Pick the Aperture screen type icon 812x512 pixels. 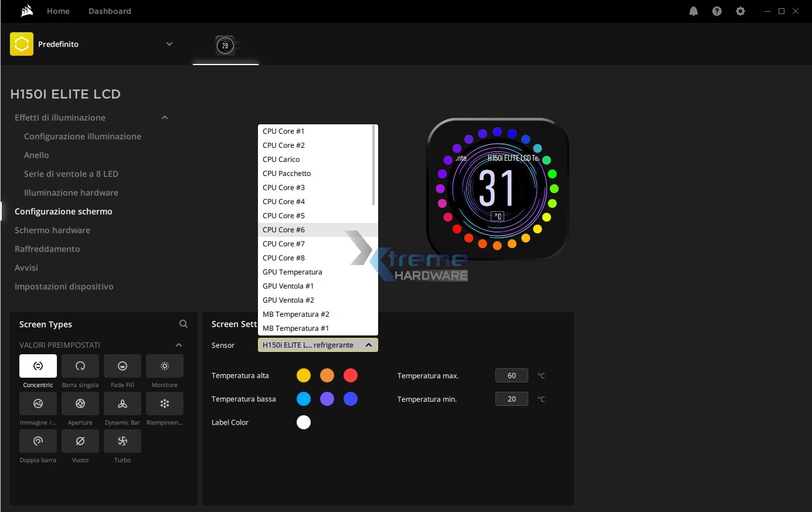click(80, 404)
